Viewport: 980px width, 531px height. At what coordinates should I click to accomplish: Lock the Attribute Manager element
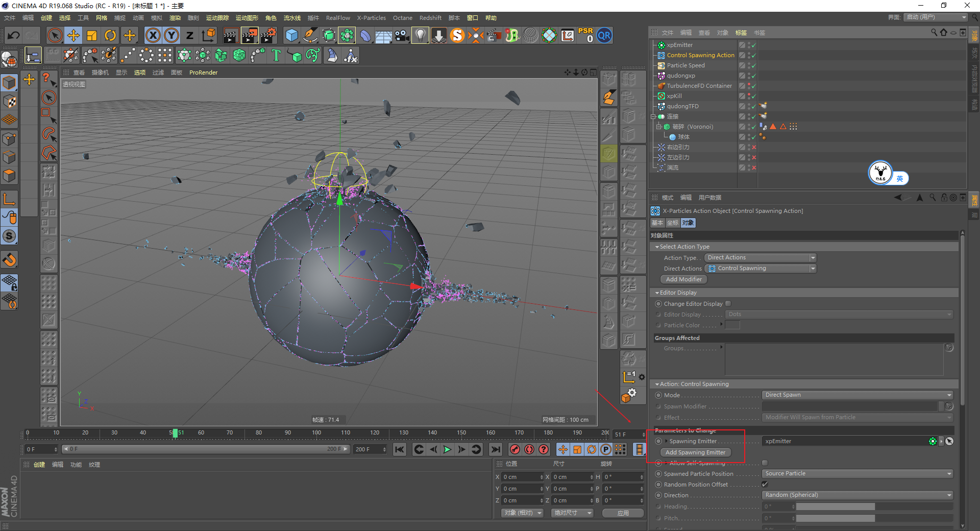[x=944, y=198]
